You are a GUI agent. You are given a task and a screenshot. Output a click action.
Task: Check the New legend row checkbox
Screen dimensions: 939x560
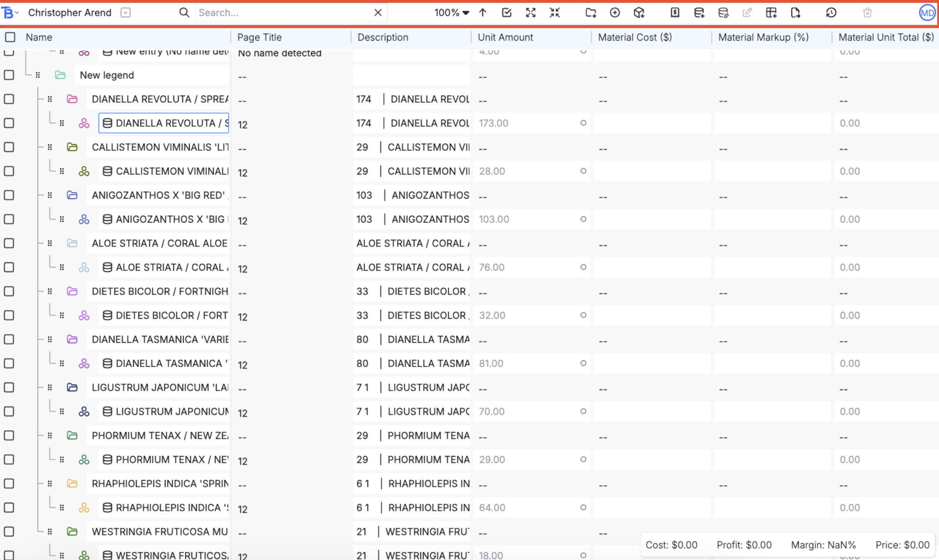click(x=9, y=75)
